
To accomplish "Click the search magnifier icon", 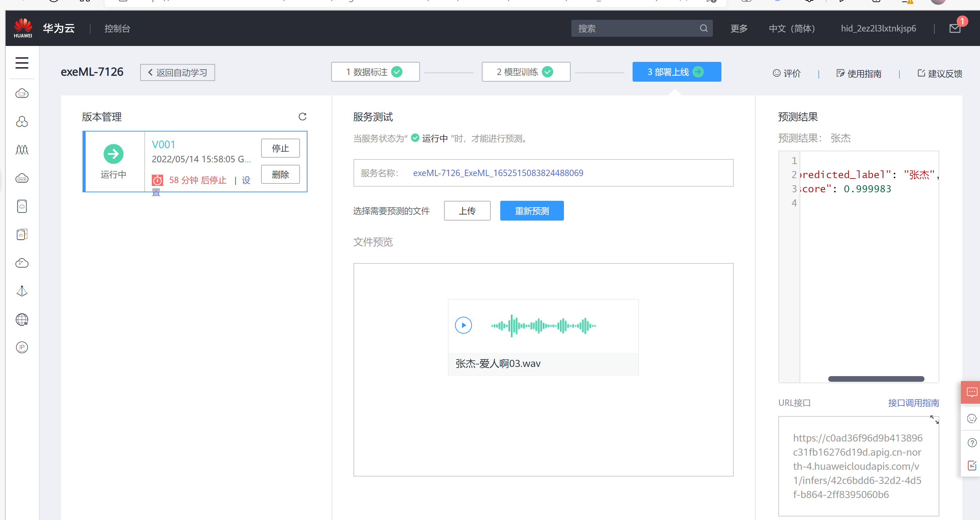I will (x=703, y=28).
